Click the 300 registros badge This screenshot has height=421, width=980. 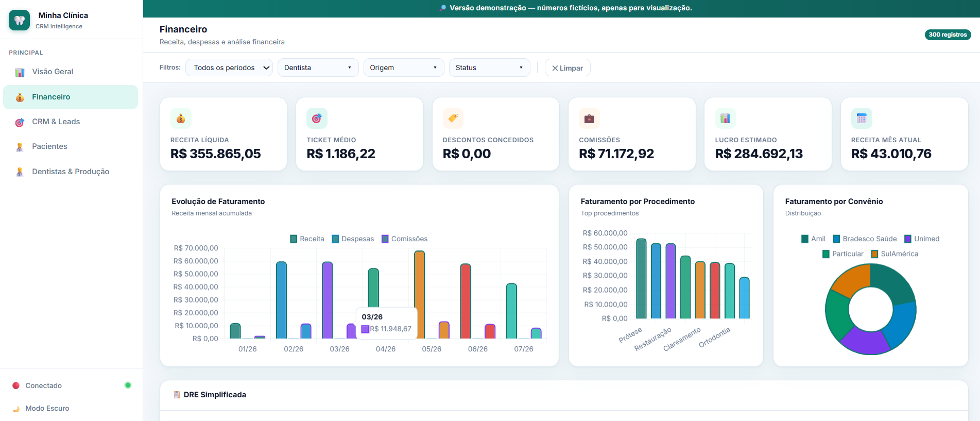point(948,35)
